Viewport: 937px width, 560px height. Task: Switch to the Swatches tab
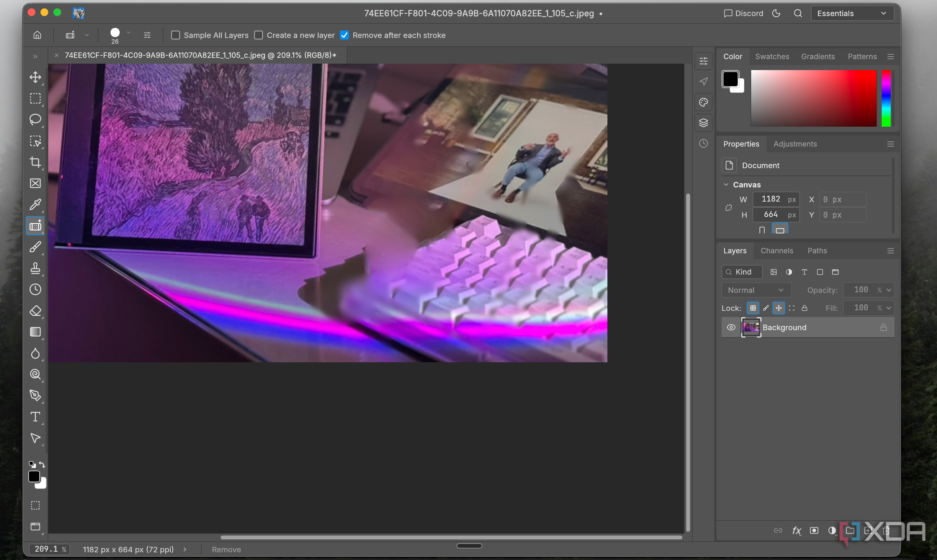pos(772,57)
